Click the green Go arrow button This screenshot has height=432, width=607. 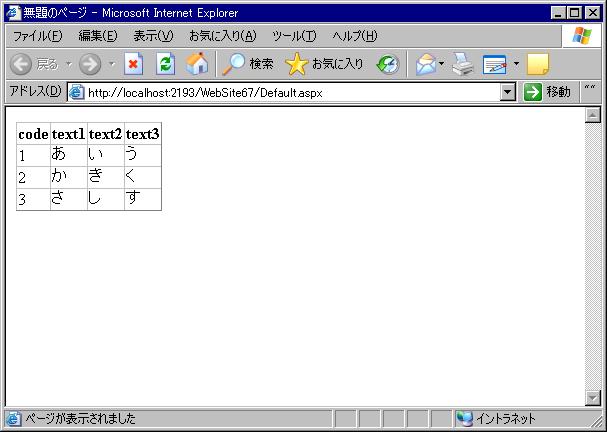click(533, 92)
